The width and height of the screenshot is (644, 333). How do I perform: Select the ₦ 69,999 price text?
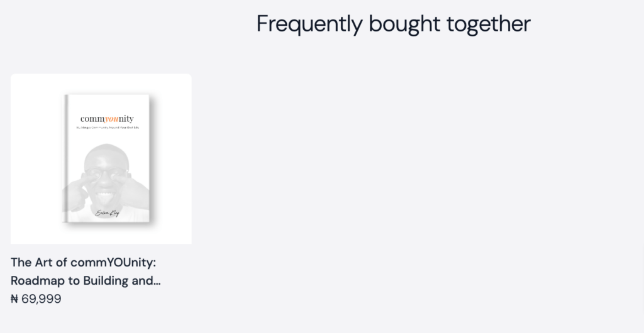coord(36,299)
